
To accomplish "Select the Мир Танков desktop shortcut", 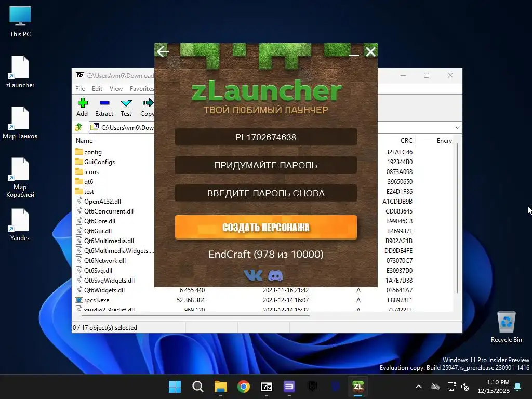I will point(20,123).
